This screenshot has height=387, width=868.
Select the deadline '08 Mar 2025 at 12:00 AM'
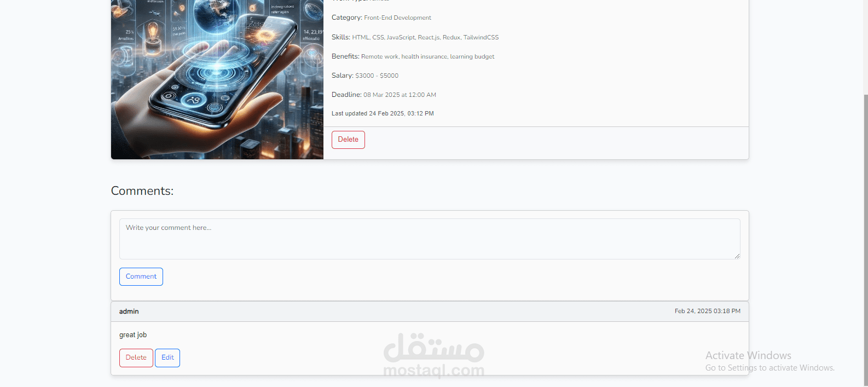tap(400, 95)
